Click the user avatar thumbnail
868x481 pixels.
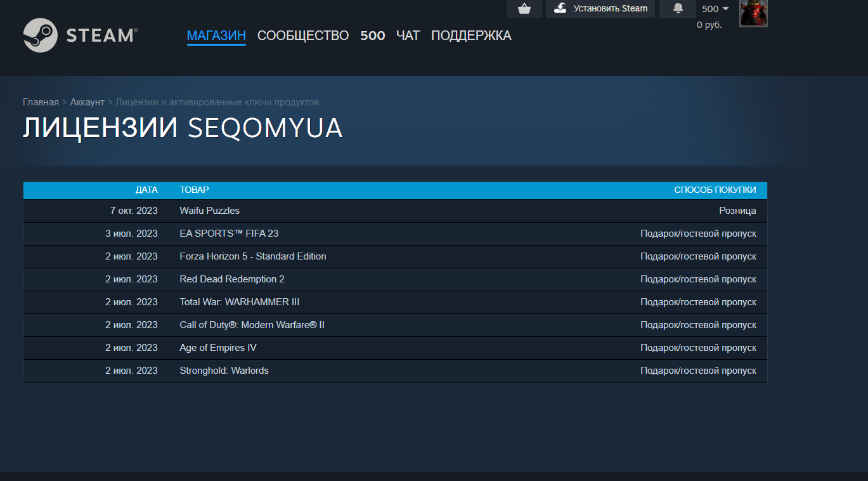point(754,13)
